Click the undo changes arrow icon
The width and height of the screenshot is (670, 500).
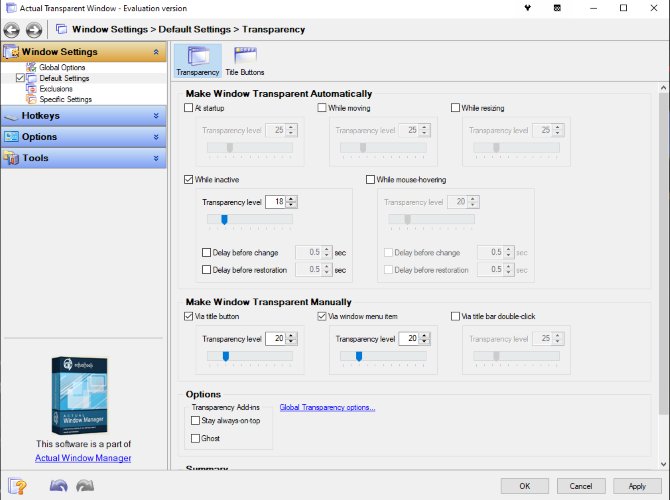58,487
